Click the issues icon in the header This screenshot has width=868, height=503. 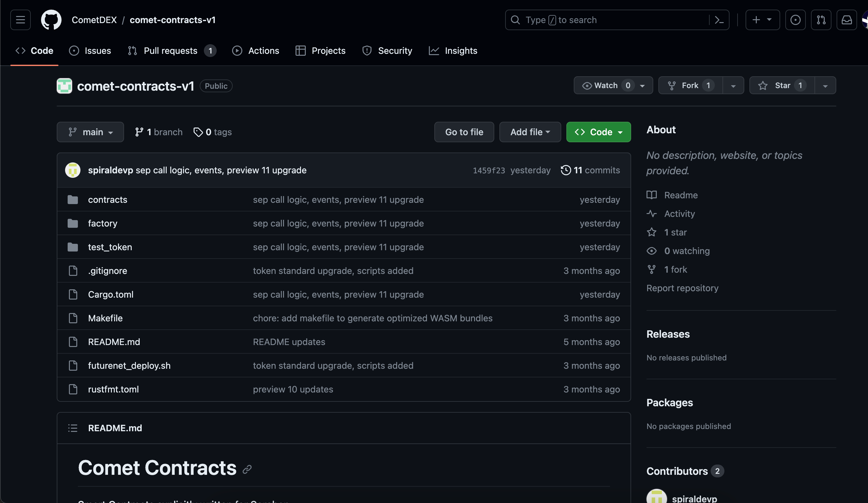click(x=795, y=20)
